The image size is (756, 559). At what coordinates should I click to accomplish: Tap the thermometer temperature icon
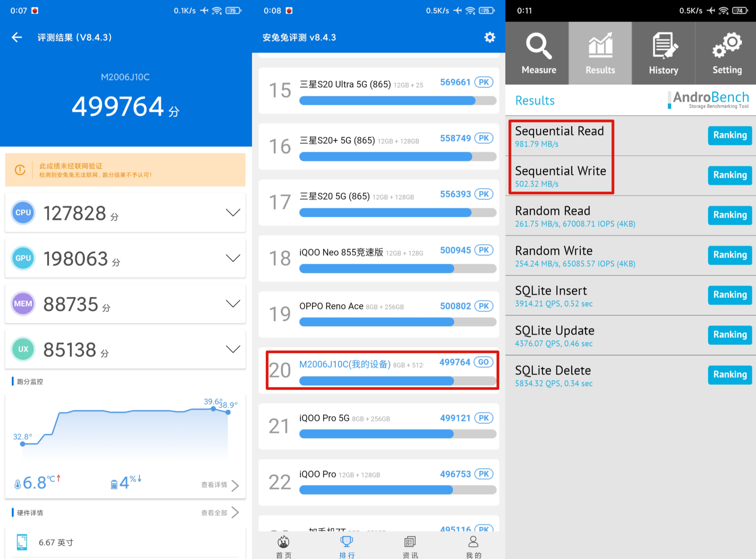(x=17, y=484)
